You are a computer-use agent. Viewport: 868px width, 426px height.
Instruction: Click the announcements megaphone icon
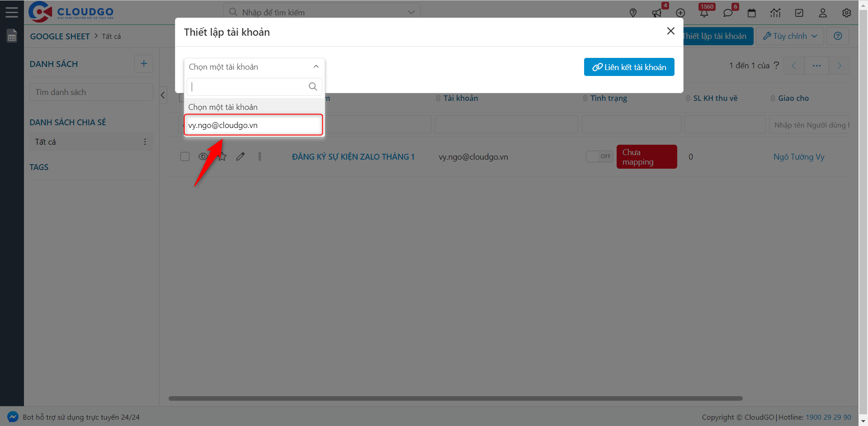tap(657, 13)
